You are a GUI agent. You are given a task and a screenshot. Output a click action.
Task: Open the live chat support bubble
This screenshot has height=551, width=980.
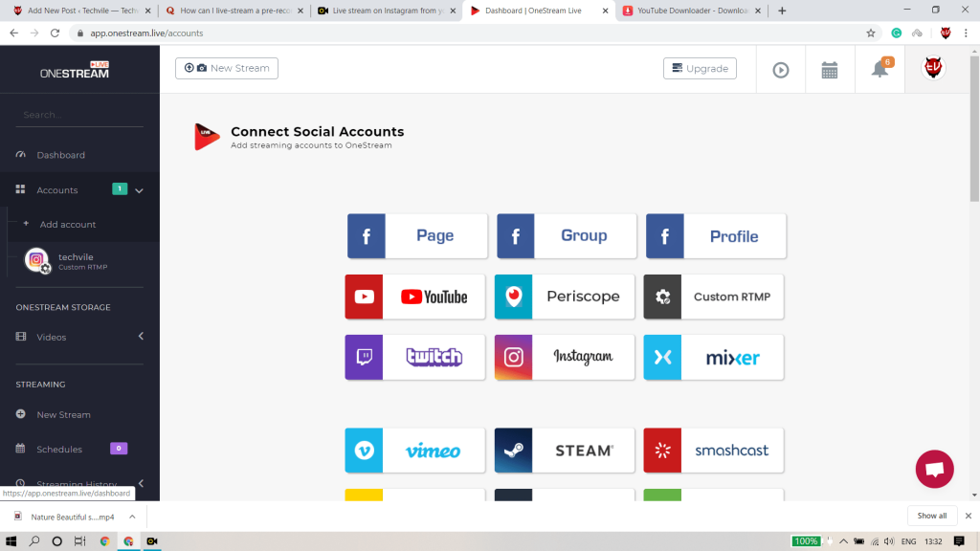coord(934,469)
